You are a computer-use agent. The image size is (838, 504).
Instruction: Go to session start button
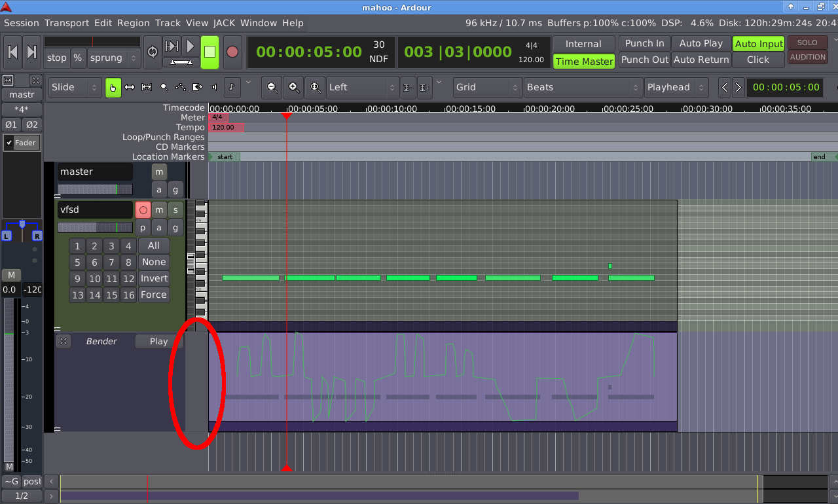point(12,52)
